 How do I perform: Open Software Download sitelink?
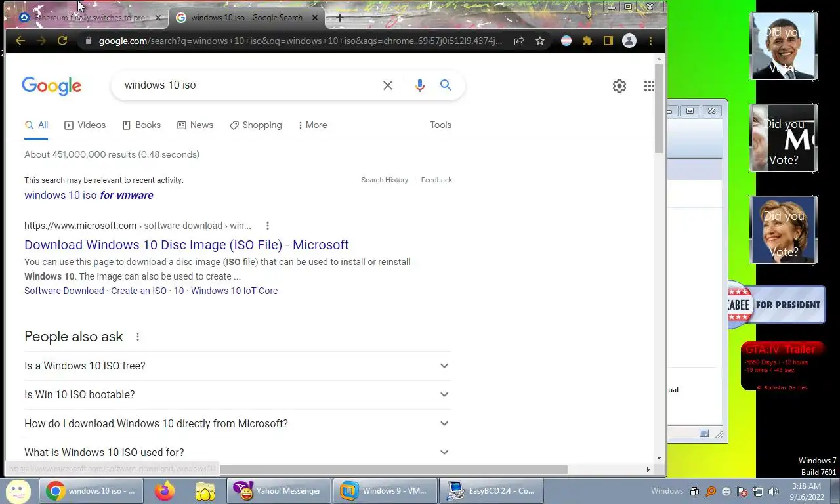click(64, 291)
